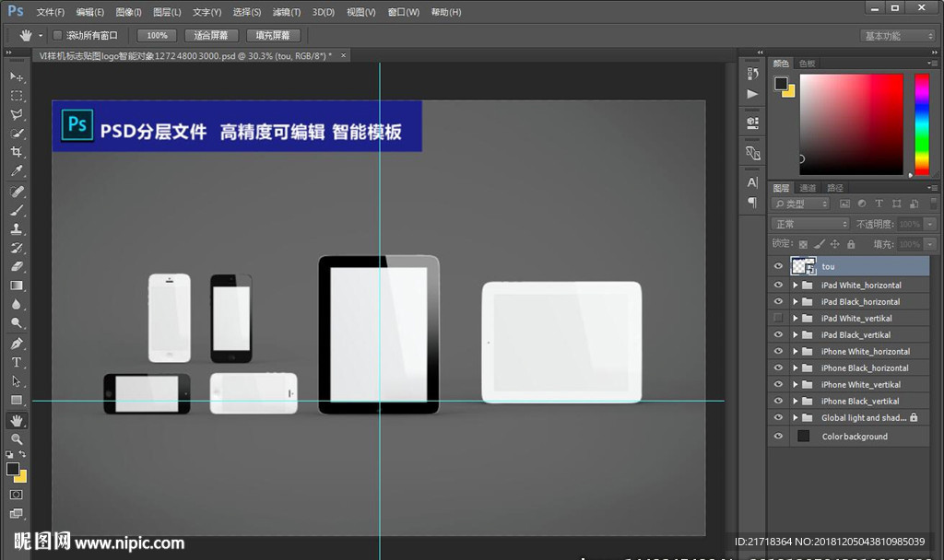944x560 pixels.
Task: Switch to the Zoom tool
Action: pos(17,439)
